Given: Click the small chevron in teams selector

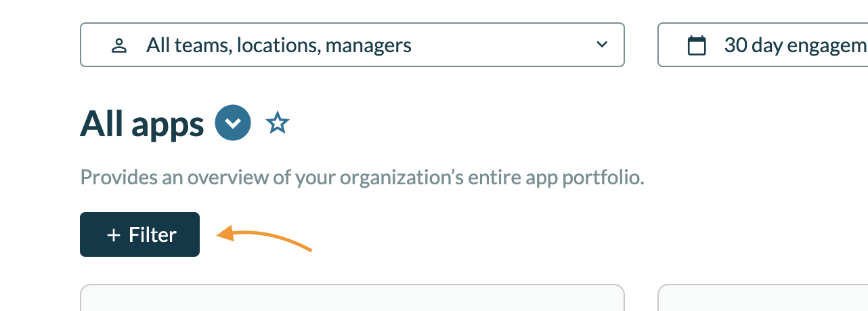Looking at the screenshot, I should pos(601,45).
